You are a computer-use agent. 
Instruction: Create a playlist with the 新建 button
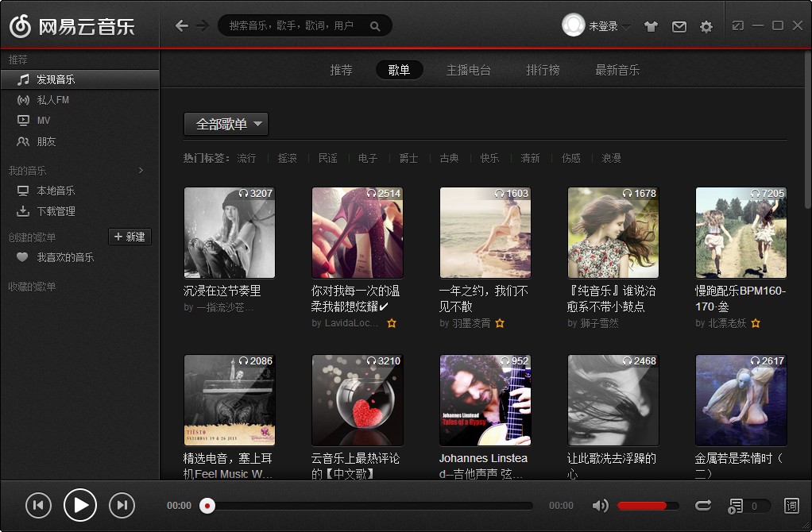click(x=130, y=237)
